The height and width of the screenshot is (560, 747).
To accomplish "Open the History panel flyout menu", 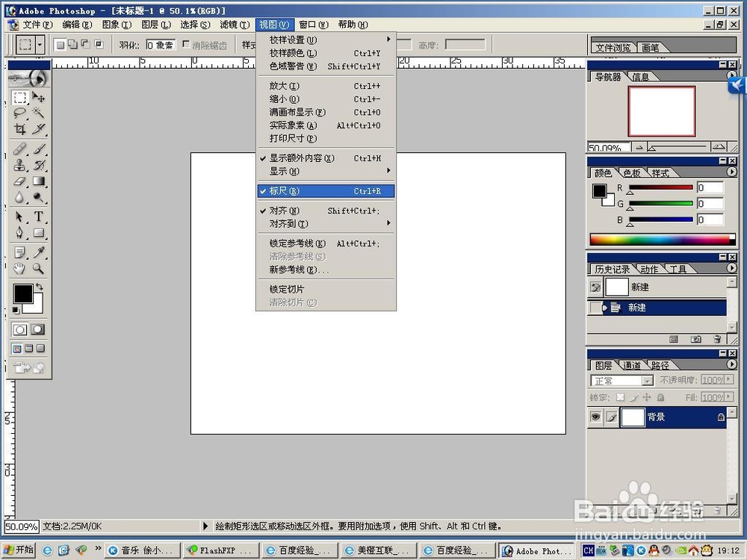I will click(732, 267).
